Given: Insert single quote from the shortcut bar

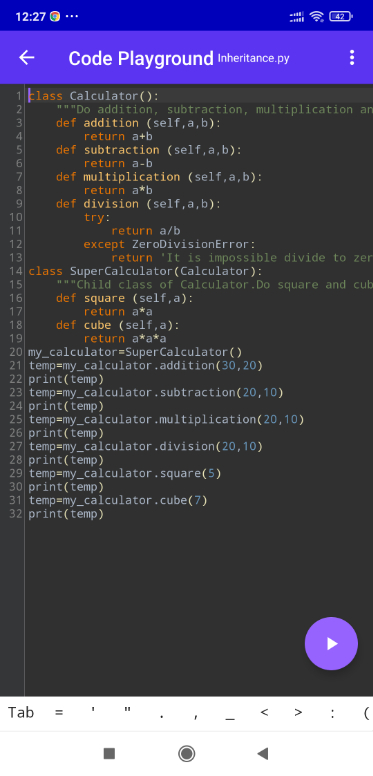Looking at the screenshot, I should point(93,710).
